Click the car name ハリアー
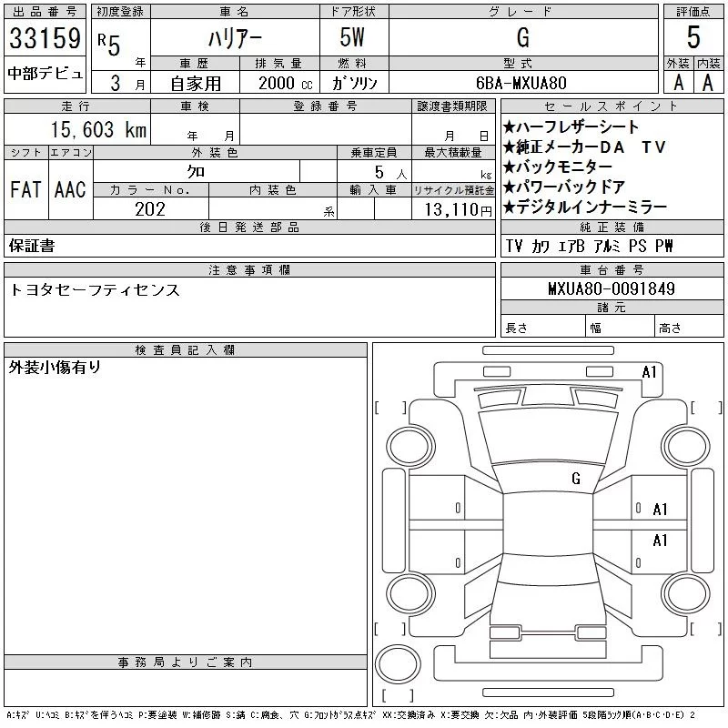This screenshot has width=728, height=728. click(x=232, y=38)
